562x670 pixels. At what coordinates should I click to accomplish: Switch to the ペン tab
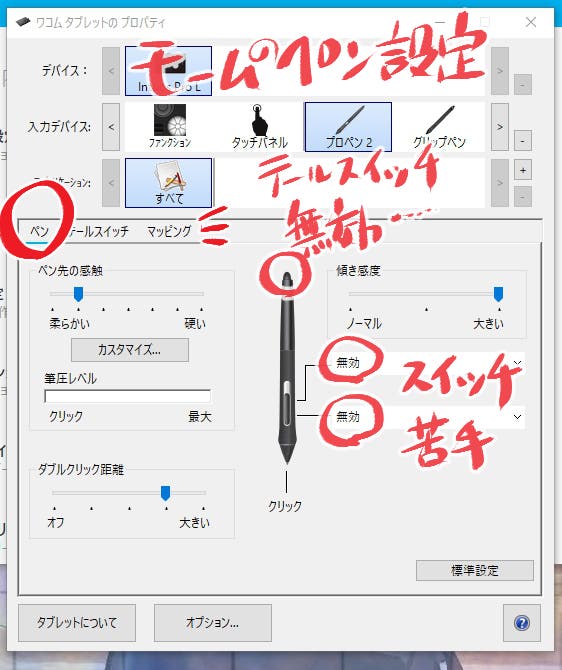click(39, 232)
